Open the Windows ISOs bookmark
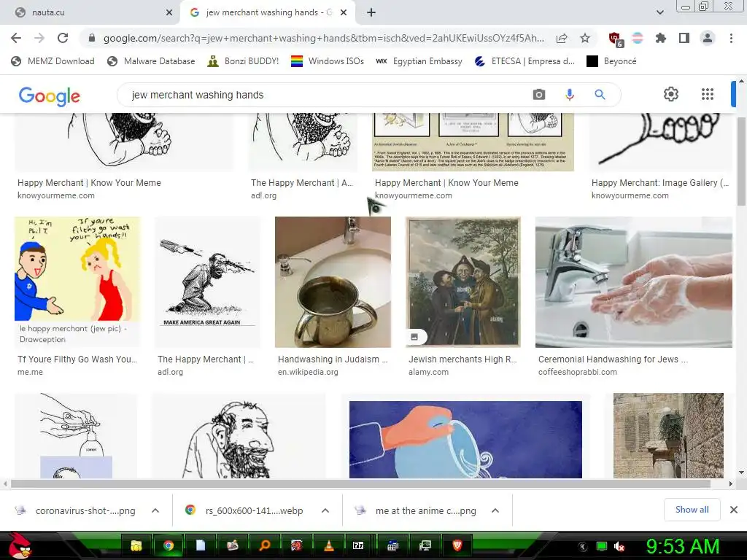This screenshot has height=560, width=747. pos(328,61)
